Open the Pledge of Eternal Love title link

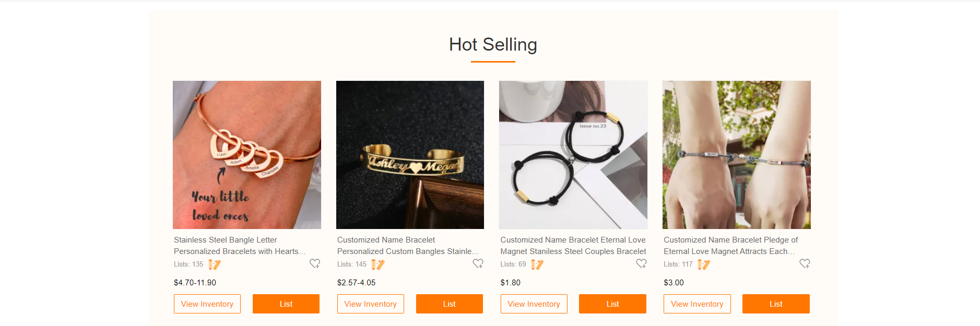[730, 246]
